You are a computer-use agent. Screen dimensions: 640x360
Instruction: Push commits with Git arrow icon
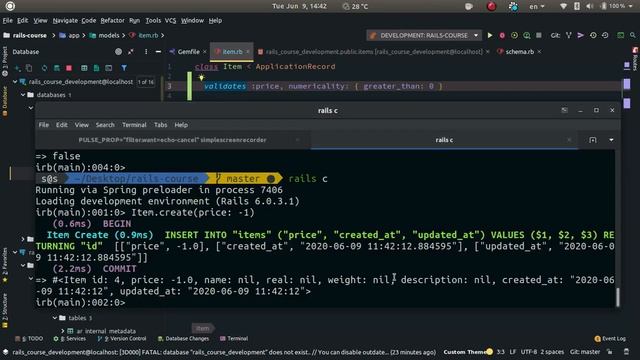580,36
